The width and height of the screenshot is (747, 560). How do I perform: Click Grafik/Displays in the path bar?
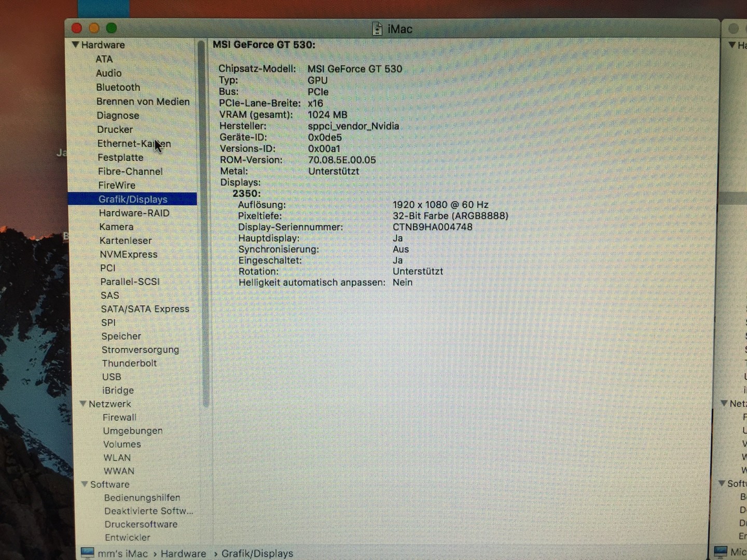(x=257, y=553)
